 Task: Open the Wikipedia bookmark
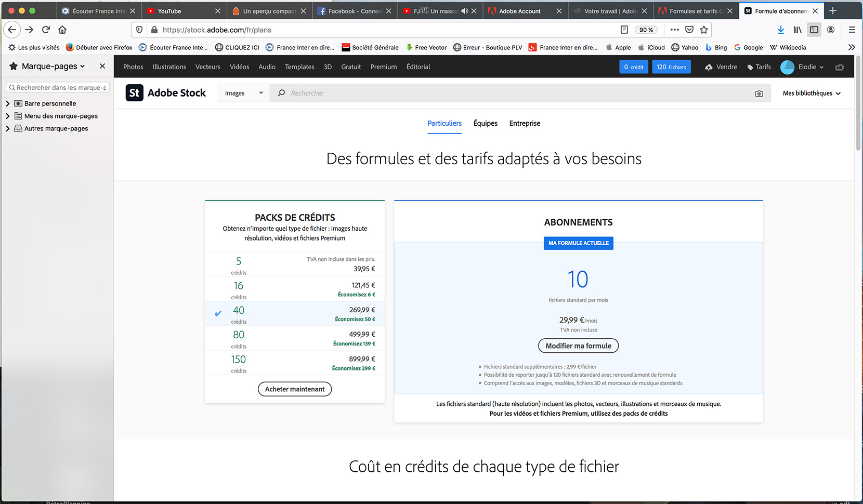pos(788,47)
